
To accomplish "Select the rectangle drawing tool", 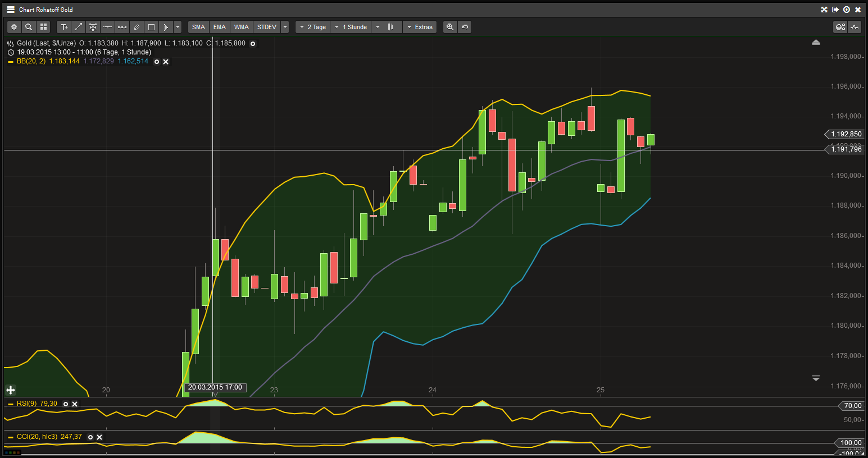I will [x=151, y=27].
